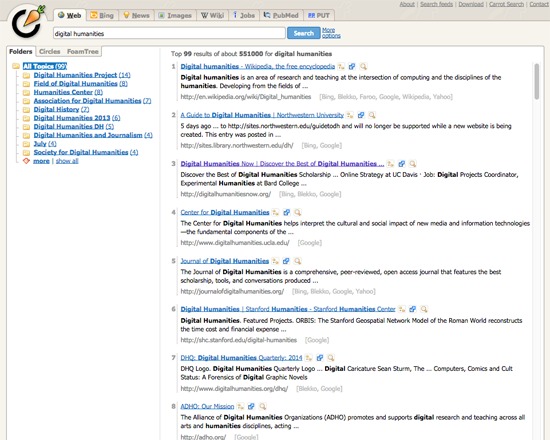Open the Search feeds header link
Screen dimensions: 550x440
tap(436, 4)
